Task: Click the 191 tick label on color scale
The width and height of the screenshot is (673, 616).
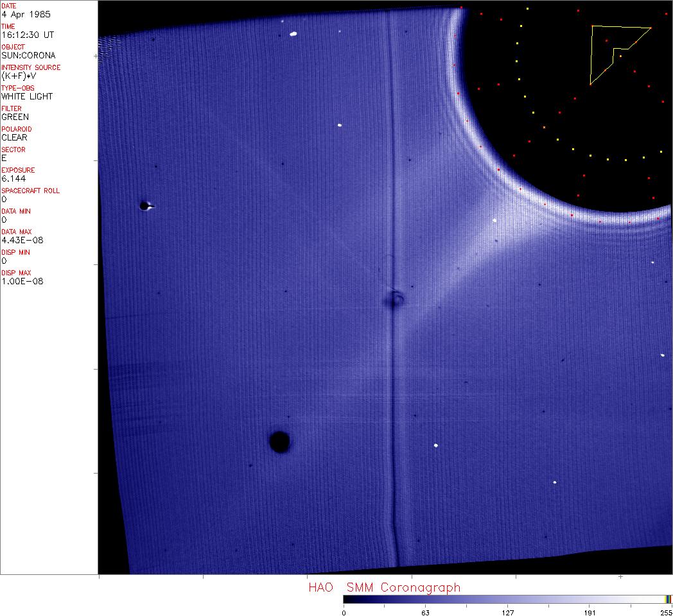Action: coord(590,612)
